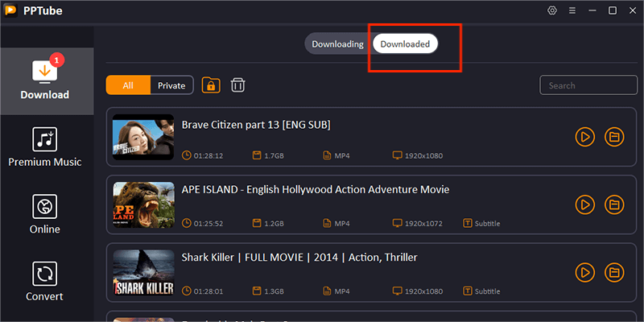Play the APE ISLAND movie
Screen dimensions: 644x322
tap(584, 204)
